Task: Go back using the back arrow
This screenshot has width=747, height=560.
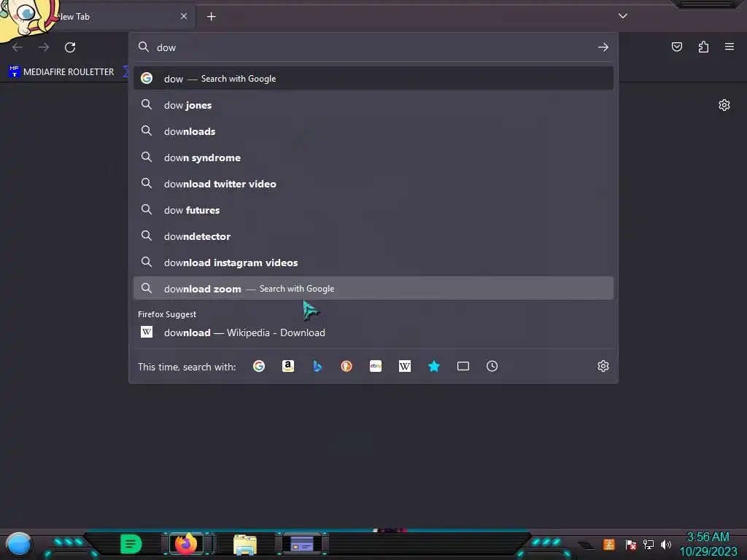Action: click(x=18, y=47)
